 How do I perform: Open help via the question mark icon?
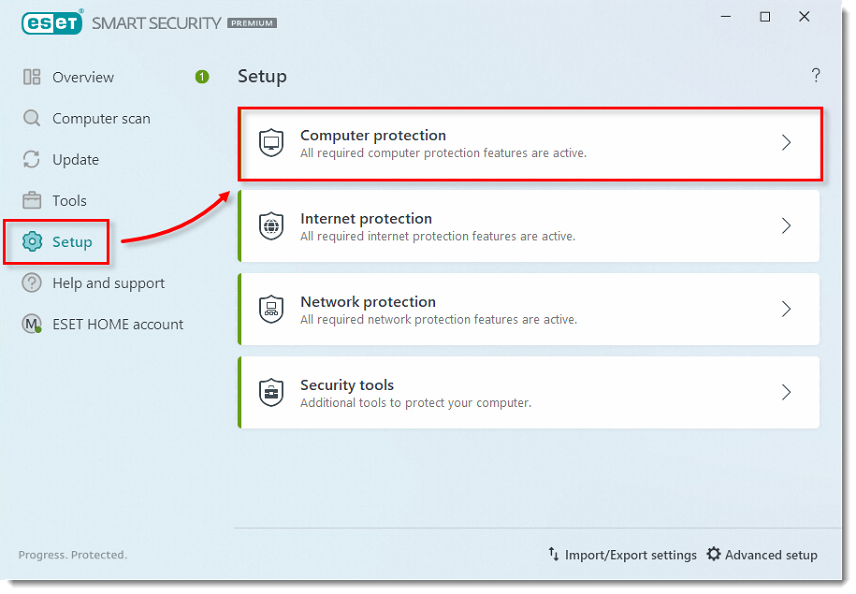(816, 75)
